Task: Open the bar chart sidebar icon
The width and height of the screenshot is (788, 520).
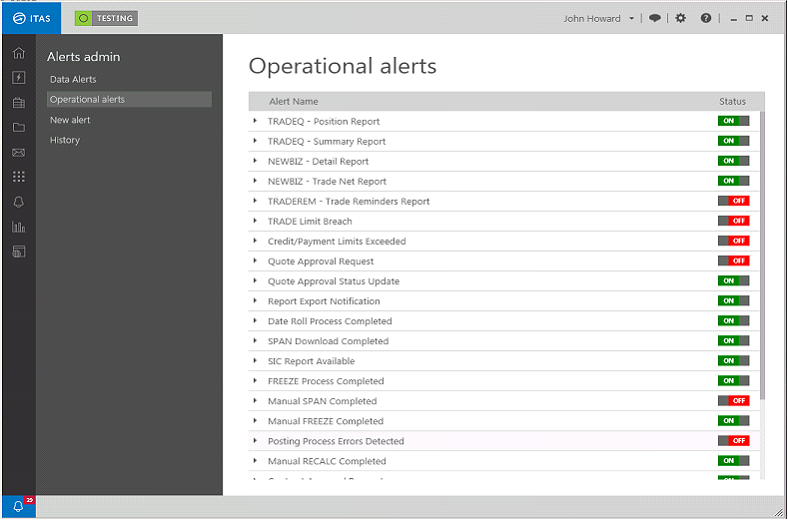Action: 19,227
